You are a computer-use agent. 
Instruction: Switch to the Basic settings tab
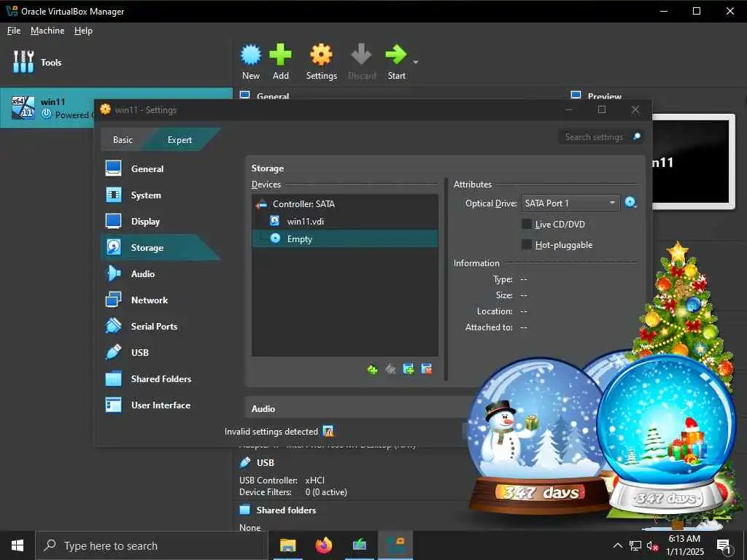[123, 140]
